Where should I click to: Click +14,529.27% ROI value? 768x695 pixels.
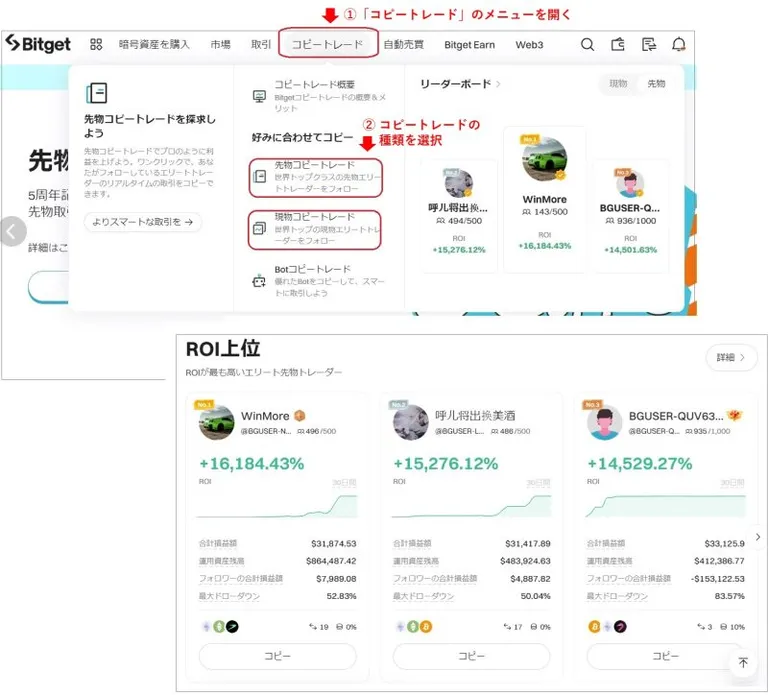pyautogui.click(x=640, y=463)
